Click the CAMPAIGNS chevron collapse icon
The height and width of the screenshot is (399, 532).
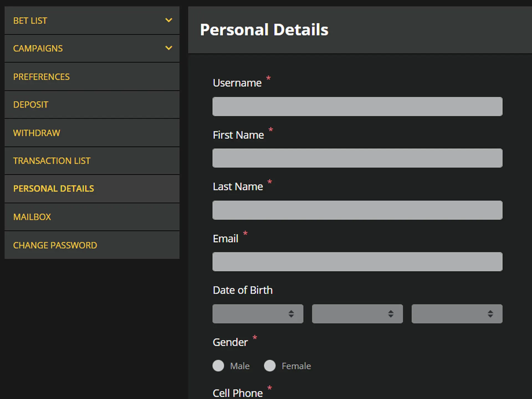tap(168, 47)
